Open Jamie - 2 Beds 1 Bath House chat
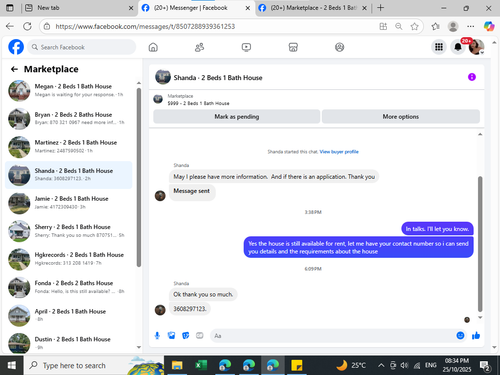The height and width of the screenshot is (375, 500). point(69,203)
